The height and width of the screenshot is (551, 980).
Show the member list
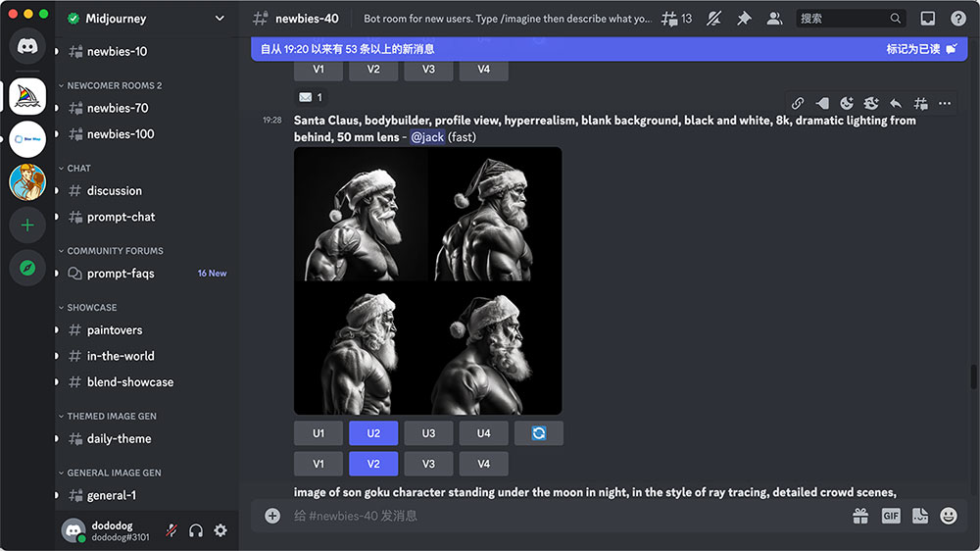point(774,19)
